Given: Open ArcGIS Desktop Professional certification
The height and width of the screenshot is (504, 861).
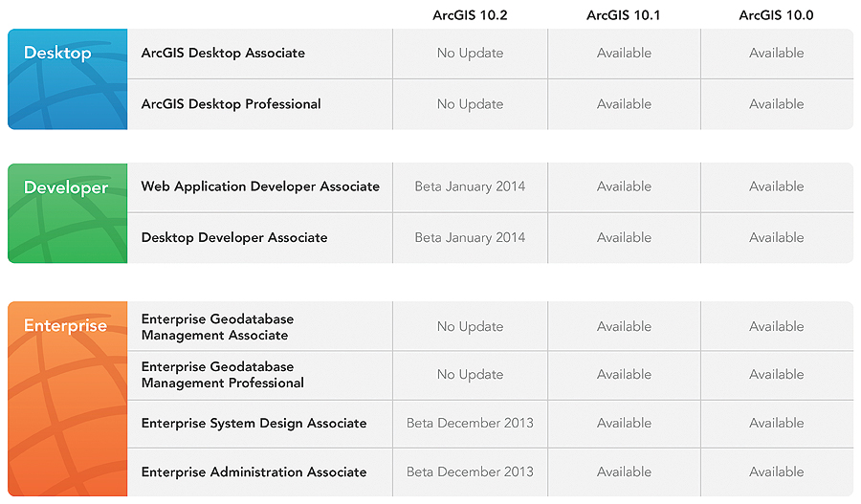Looking at the screenshot, I should [x=231, y=104].
